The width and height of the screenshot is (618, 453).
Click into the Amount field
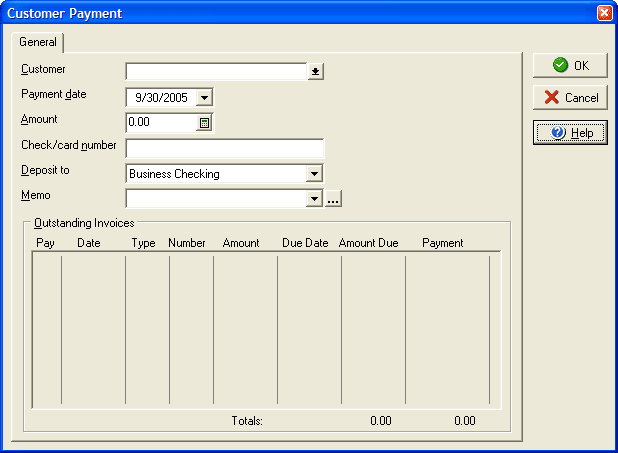(160, 123)
